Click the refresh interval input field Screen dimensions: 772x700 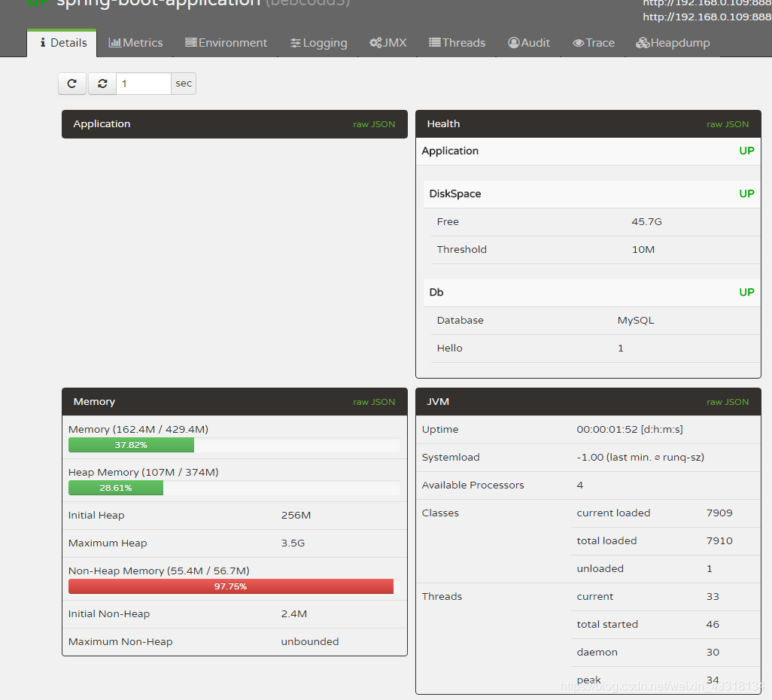click(143, 83)
